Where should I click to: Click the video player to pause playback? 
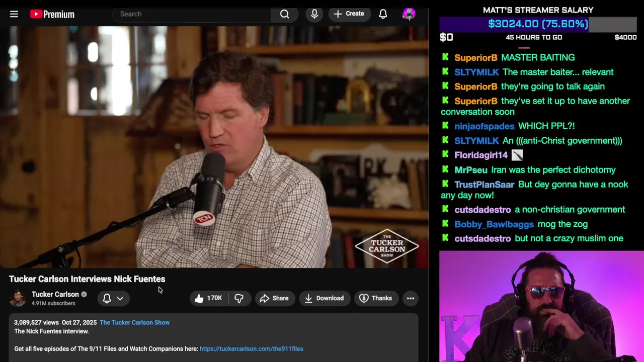214,147
